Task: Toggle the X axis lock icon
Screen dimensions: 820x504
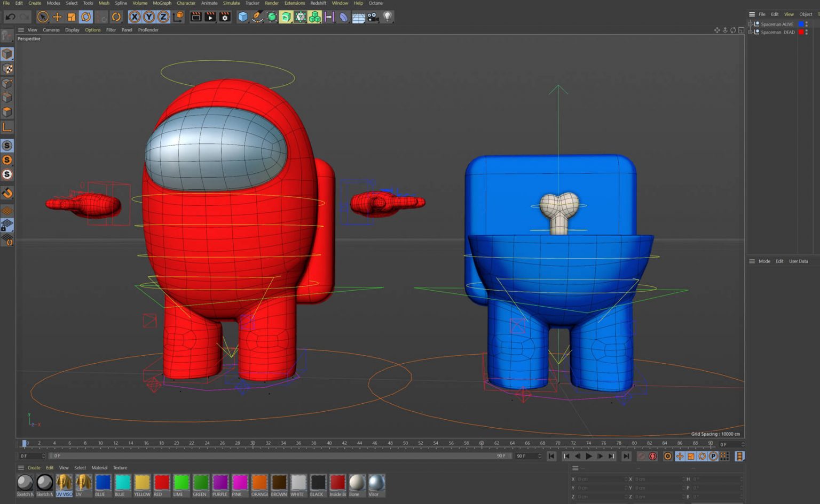Action: tap(135, 17)
